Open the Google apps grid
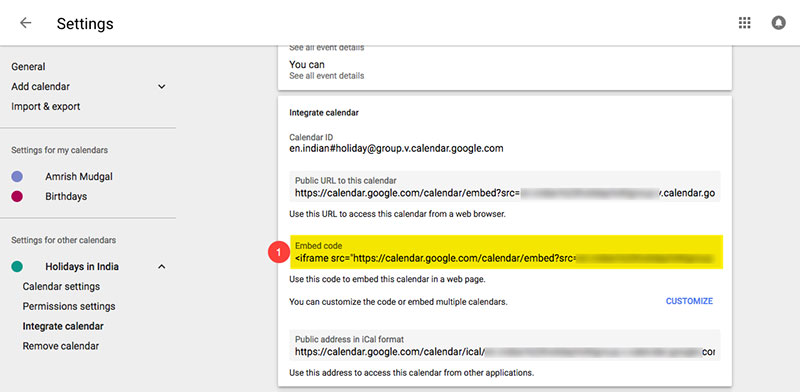 (x=744, y=23)
